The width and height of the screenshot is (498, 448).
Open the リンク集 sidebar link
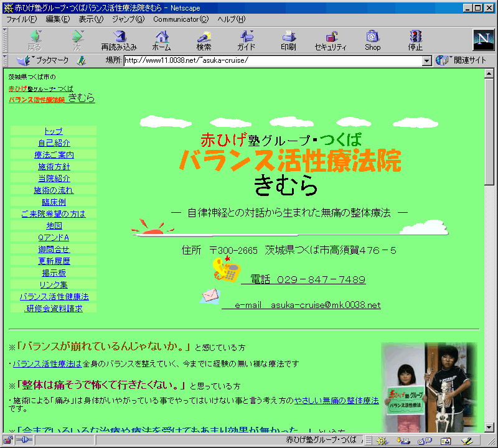tap(54, 284)
